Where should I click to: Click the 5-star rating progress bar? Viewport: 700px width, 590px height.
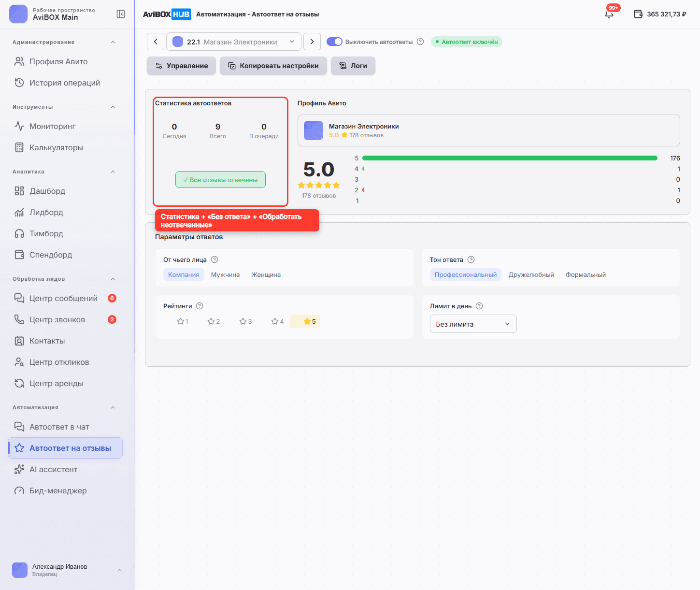point(510,158)
